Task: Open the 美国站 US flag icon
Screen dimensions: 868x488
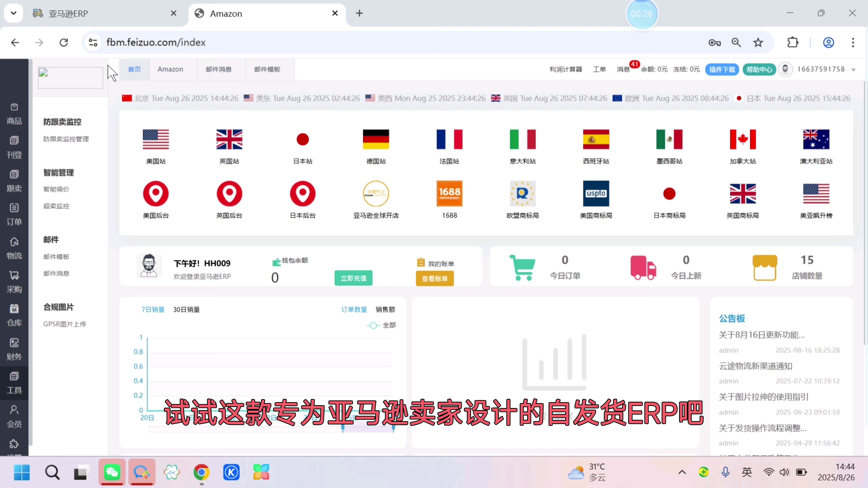Action: click(156, 139)
